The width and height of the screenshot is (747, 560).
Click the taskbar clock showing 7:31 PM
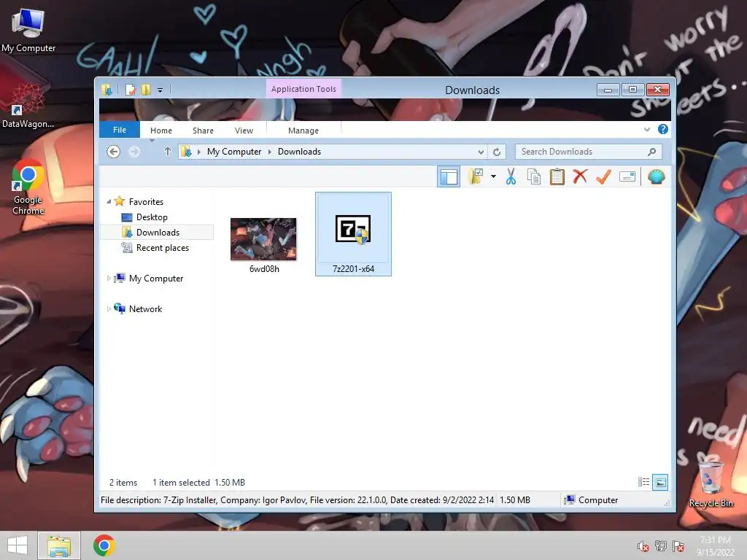(x=715, y=545)
